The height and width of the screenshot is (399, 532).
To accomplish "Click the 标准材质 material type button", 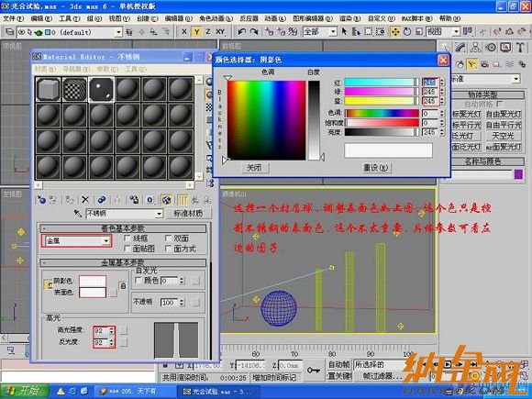I will click(x=188, y=214).
